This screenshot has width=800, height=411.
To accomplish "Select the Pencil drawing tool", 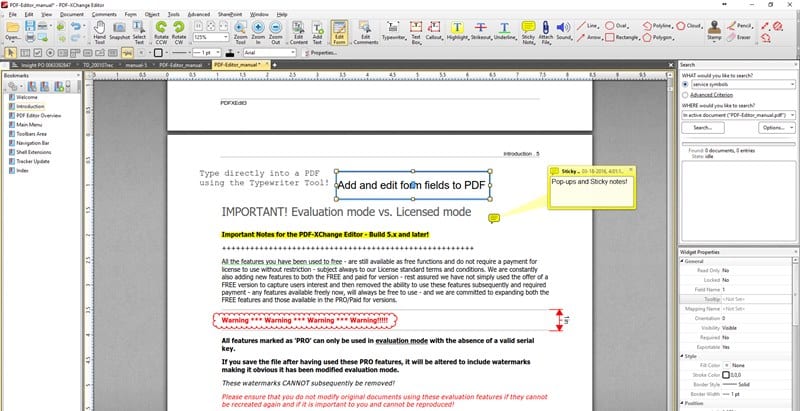I will click(x=739, y=25).
